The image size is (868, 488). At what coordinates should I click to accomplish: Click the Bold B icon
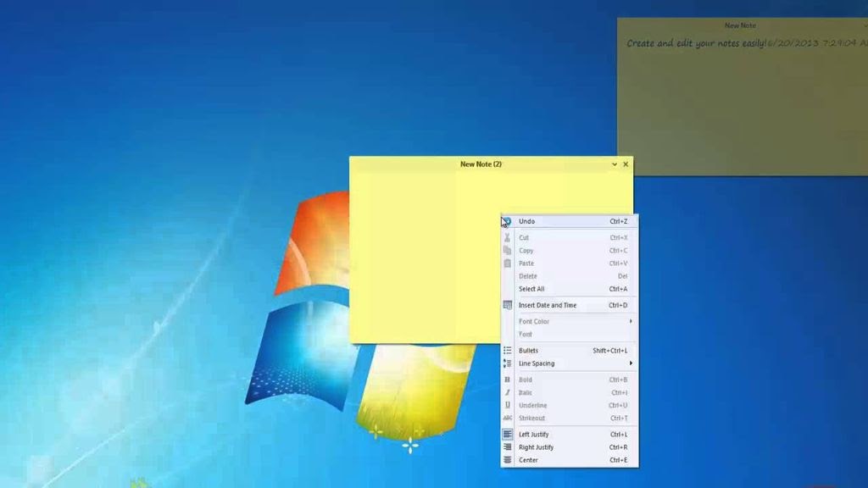click(x=507, y=380)
